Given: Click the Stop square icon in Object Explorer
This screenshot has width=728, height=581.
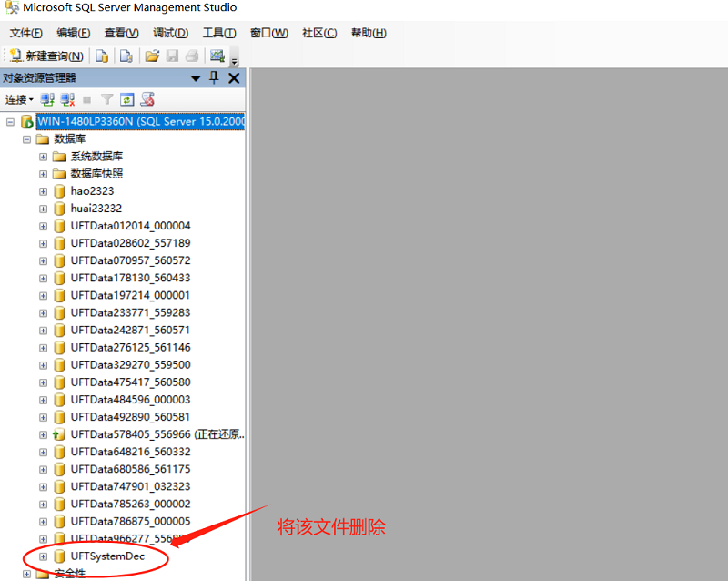Looking at the screenshot, I should [x=86, y=99].
